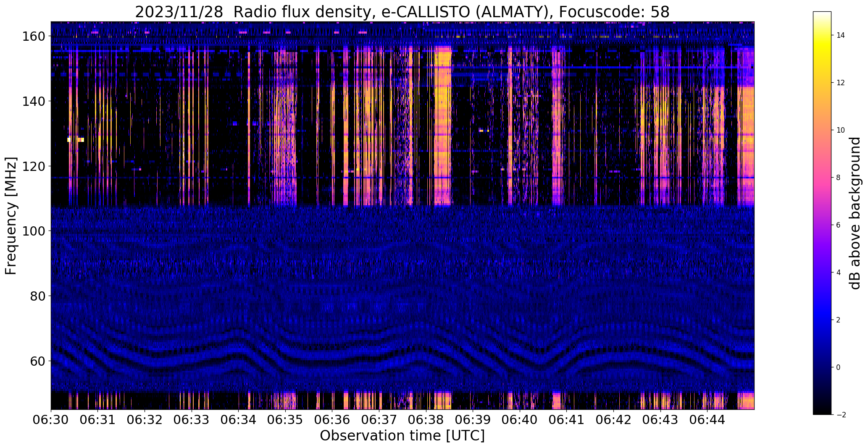
Task: Click the 80 frequency tick label
Action: 37,296
